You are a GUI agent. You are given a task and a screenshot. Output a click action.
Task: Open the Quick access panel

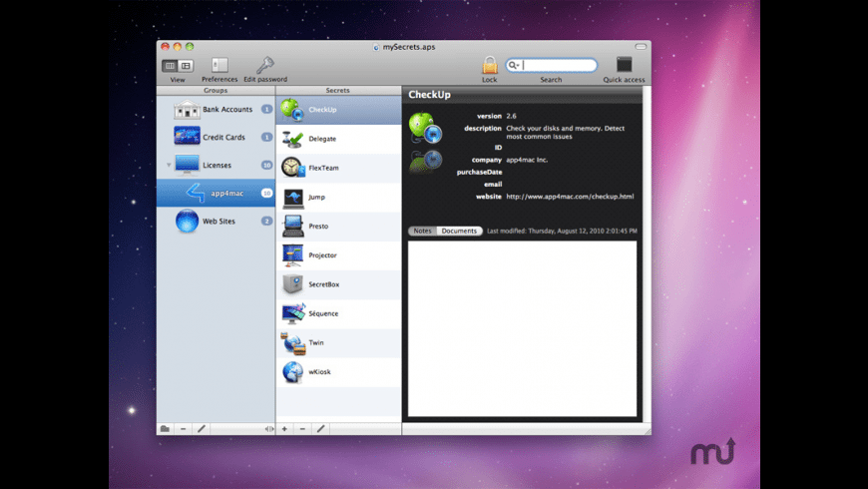click(624, 66)
